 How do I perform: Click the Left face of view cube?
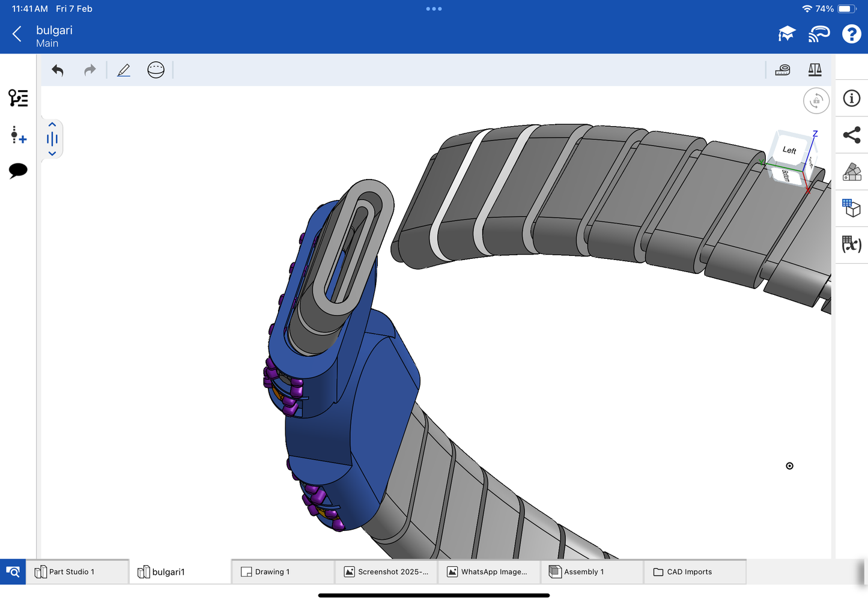click(789, 150)
